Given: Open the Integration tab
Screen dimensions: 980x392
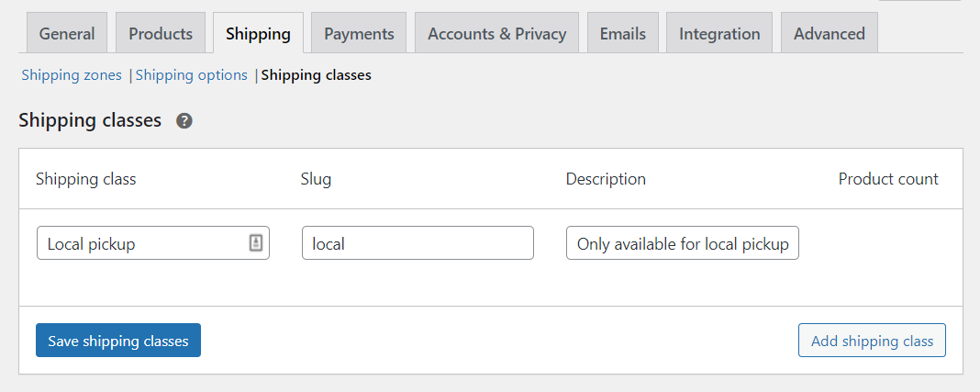Looking at the screenshot, I should [x=719, y=34].
